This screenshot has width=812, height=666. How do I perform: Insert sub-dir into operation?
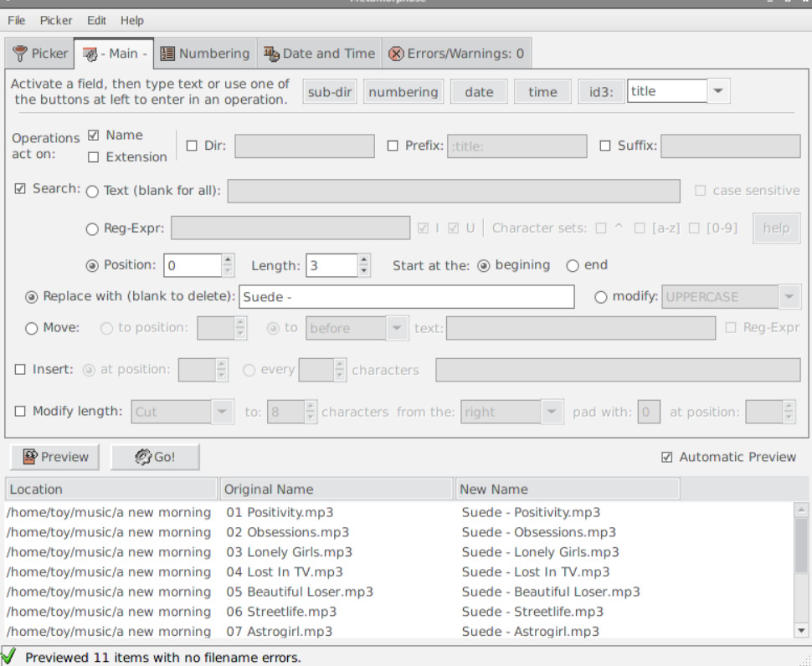[x=329, y=91]
